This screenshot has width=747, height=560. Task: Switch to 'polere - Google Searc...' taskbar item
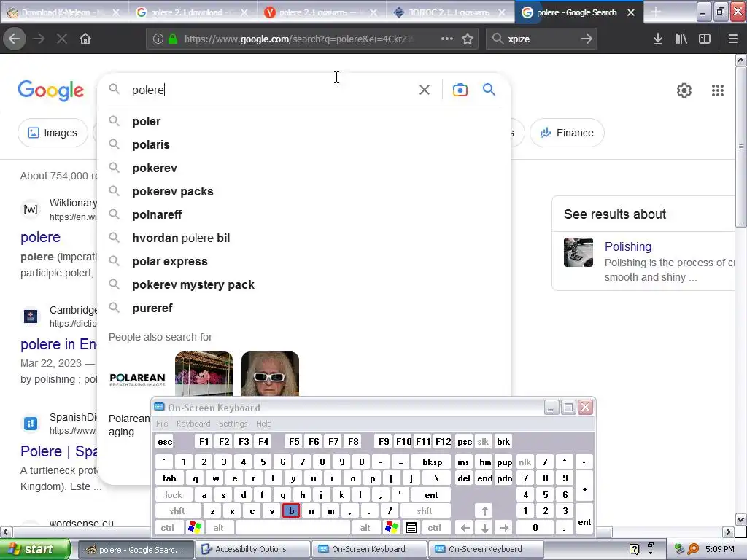click(x=136, y=549)
